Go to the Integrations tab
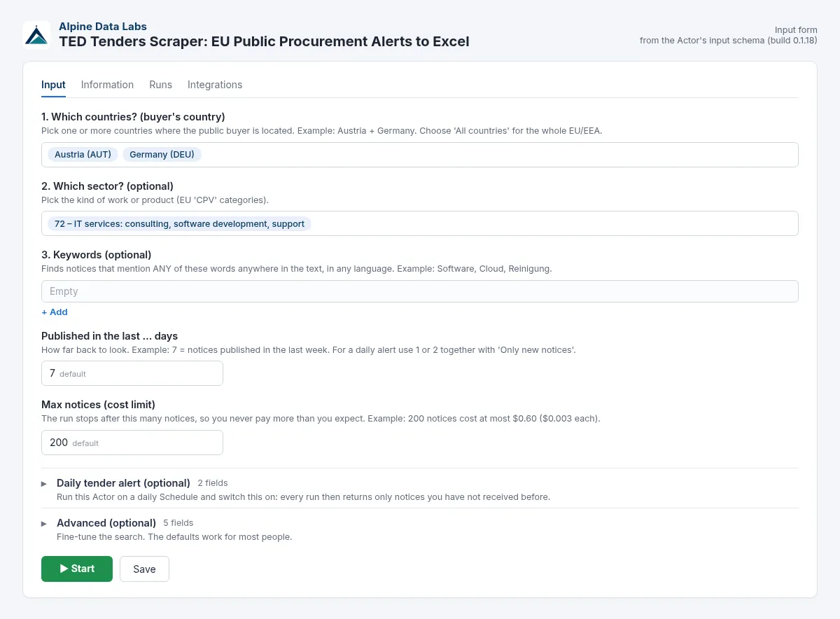The width and height of the screenshot is (840, 619). [x=215, y=85]
